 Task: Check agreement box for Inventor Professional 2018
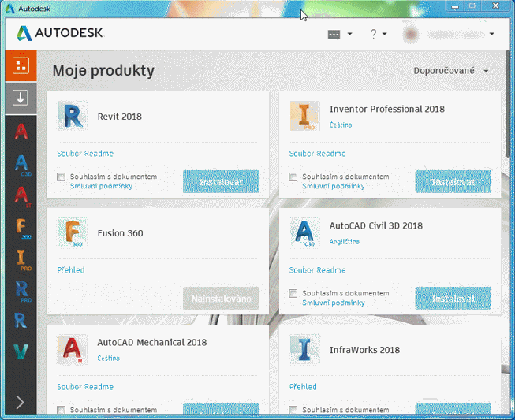pos(293,177)
